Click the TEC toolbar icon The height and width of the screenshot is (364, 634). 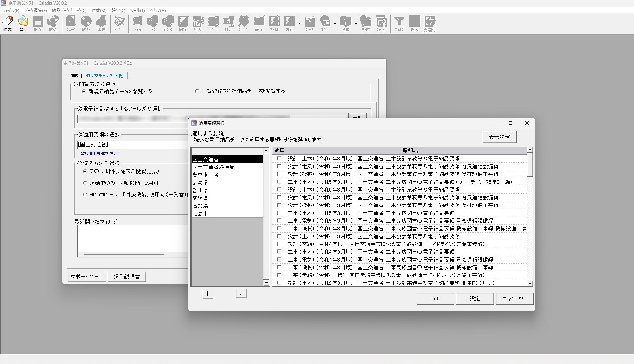click(153, 23)
